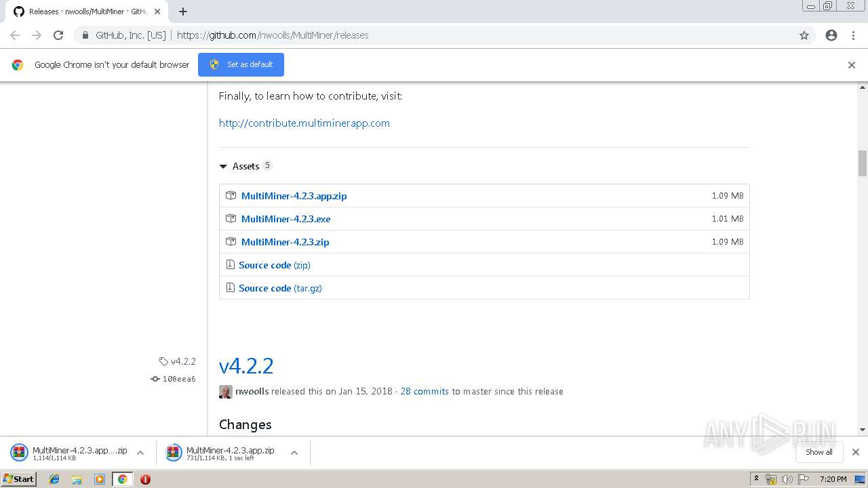Download Source code (tar.gz)
Image resolution: width=868 pixels, height=488 pixels.
point(280,288)
